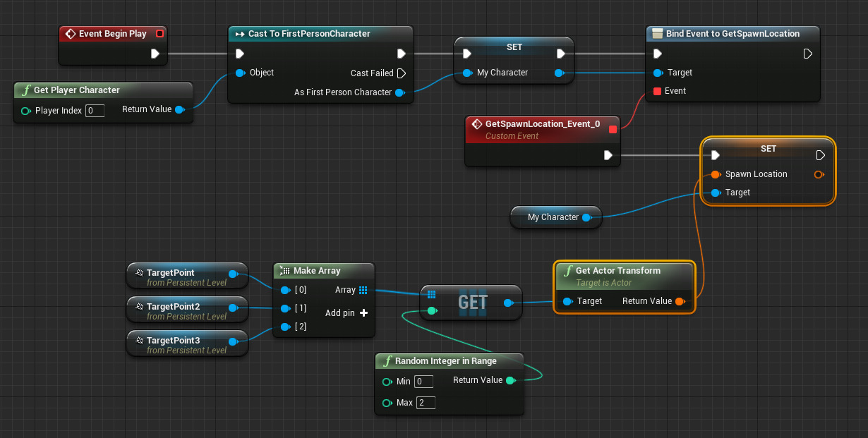Click the Return Value pin on Random Integer
The image size is (868, 438).
click(x=512, y=379)
